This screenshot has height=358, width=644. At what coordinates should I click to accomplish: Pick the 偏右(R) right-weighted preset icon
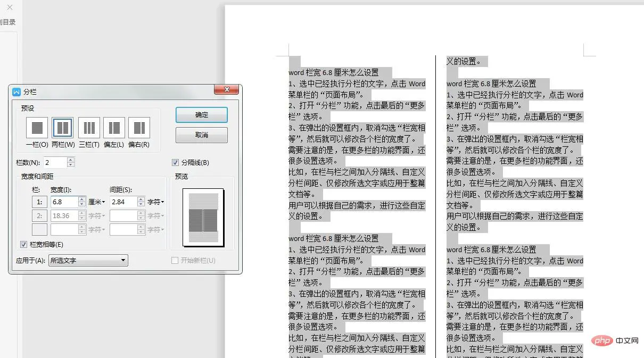coord(139,128)
